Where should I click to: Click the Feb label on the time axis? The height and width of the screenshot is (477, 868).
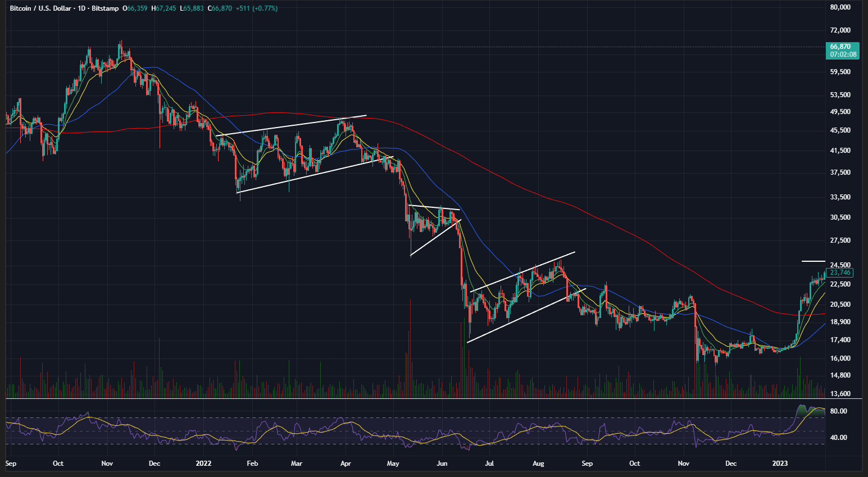tap(252, 464)
